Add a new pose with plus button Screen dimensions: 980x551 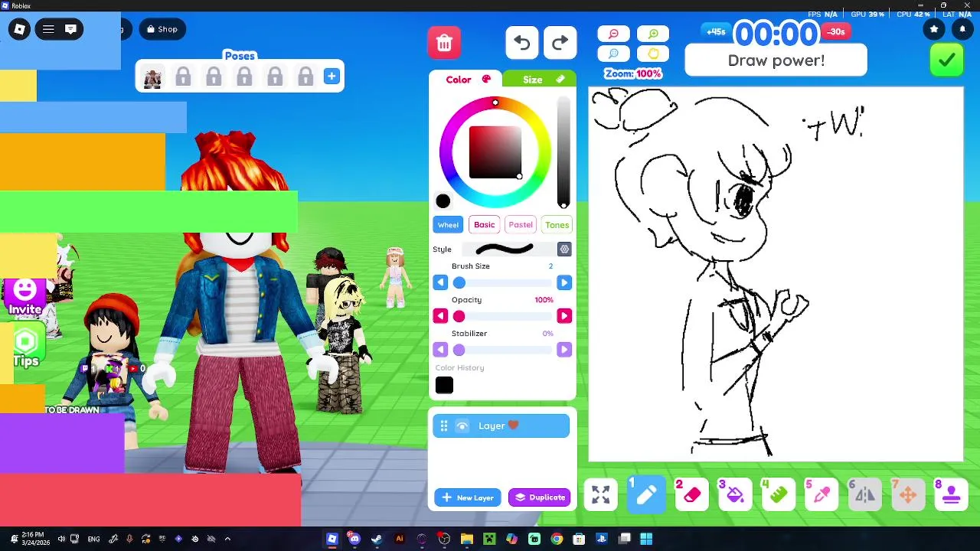click(x=332, y=77)
